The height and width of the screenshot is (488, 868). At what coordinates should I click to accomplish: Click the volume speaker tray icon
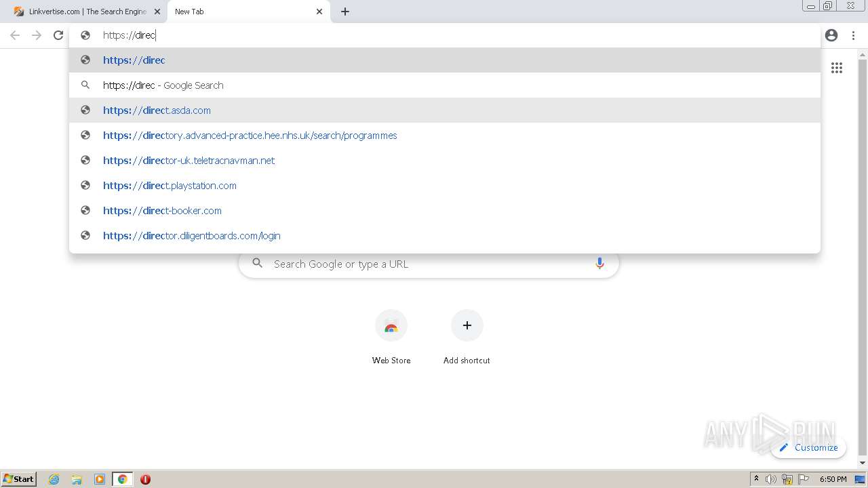pyautogui.click(x=771, y=479)
